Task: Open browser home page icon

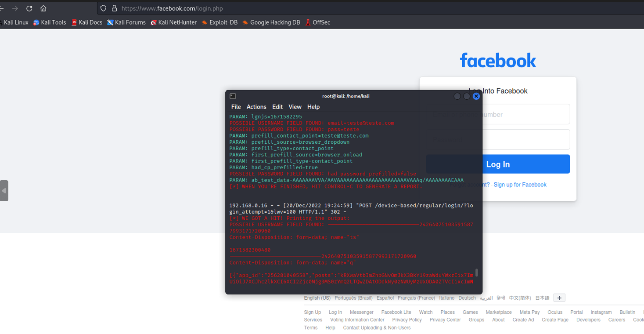Action: coord(43,8)
